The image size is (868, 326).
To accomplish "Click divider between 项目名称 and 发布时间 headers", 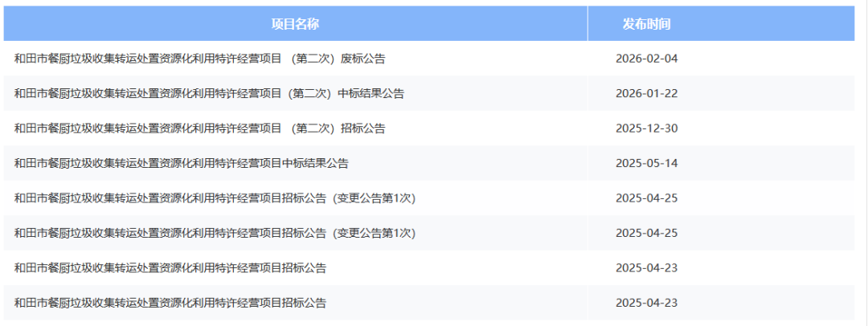I will point(588,23).
